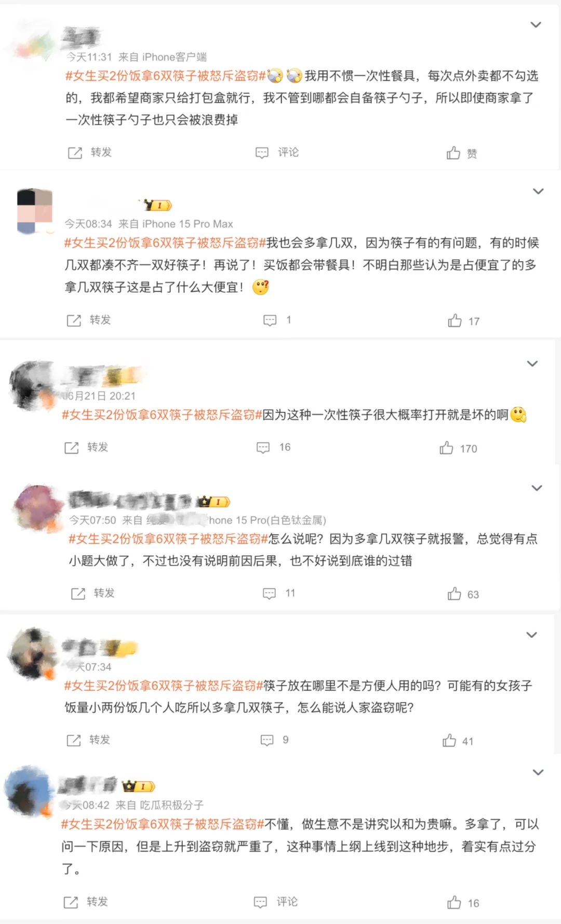
Task: Like the post with 170 likes
Action: tap(446, 448)
